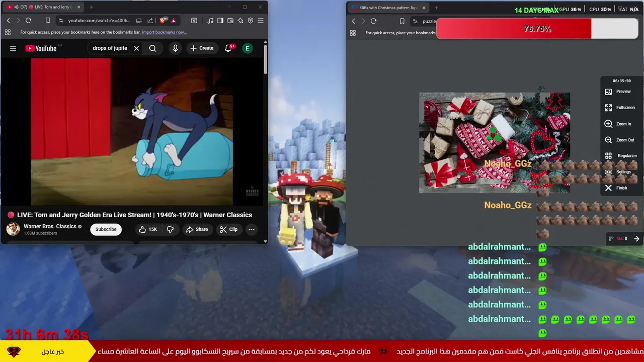Toggle the Brave sidebar panel icon
Screen dimensions: 644x362
point(220,21)
